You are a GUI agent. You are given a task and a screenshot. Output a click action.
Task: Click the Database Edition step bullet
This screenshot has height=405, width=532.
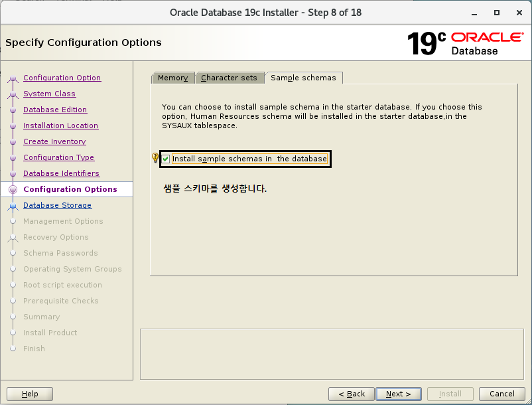13,110
